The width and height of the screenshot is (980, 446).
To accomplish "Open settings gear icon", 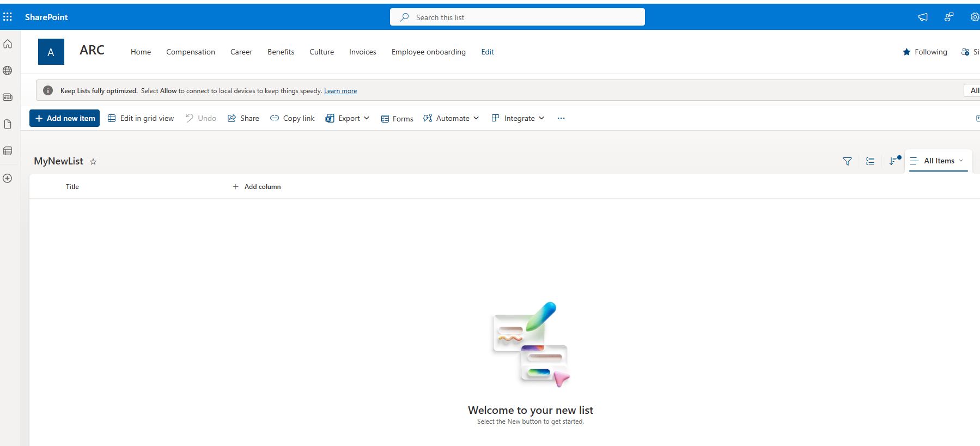I will coord(974,17).
